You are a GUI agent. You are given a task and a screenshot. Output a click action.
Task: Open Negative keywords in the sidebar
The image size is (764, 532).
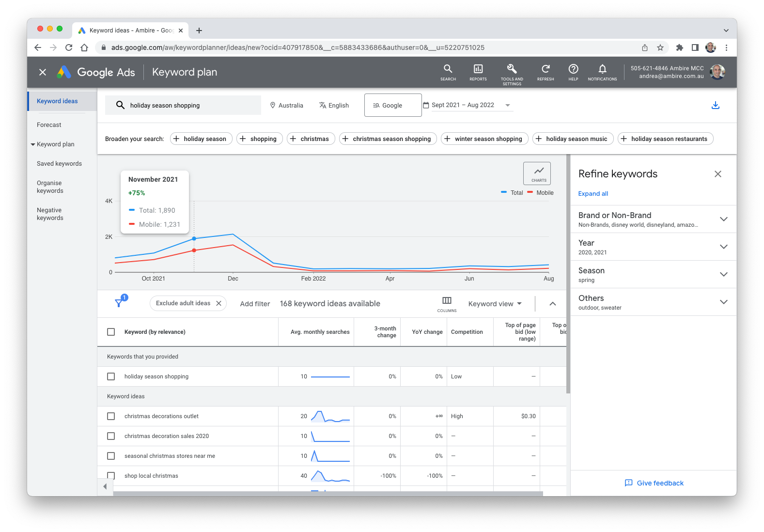point(50,214)
